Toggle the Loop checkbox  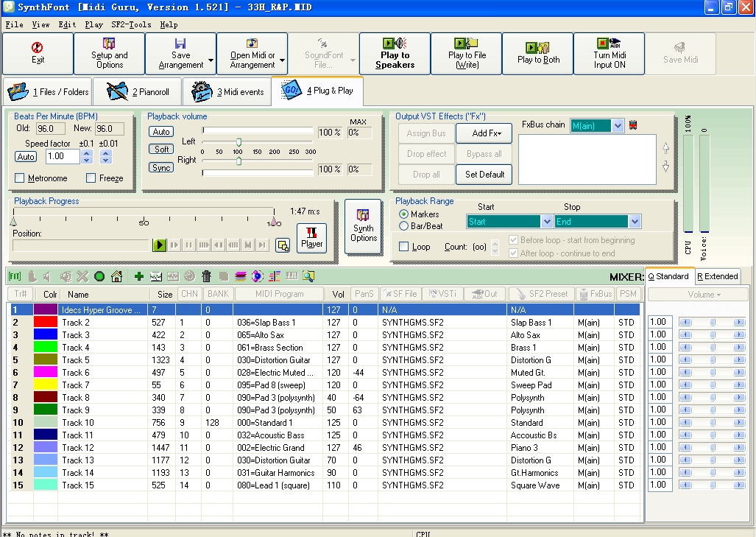[x=403, y=247]
